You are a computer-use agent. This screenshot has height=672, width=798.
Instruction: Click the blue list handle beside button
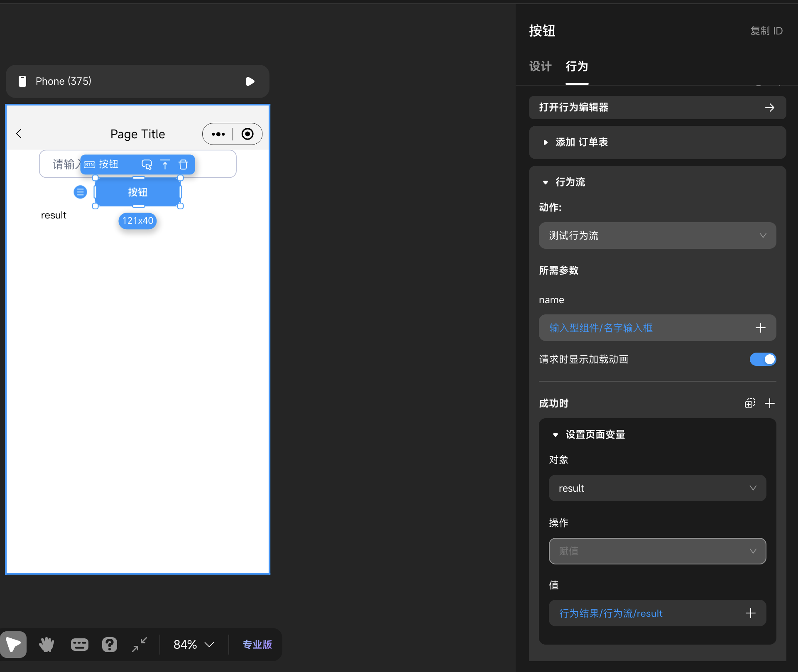(80, 192)
